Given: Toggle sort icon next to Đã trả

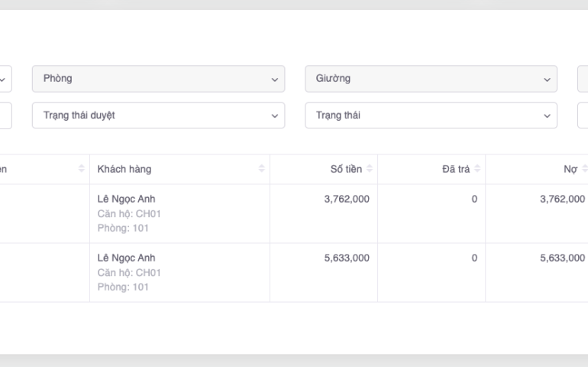Looking at the screenshot, I should tap(477, 169).
